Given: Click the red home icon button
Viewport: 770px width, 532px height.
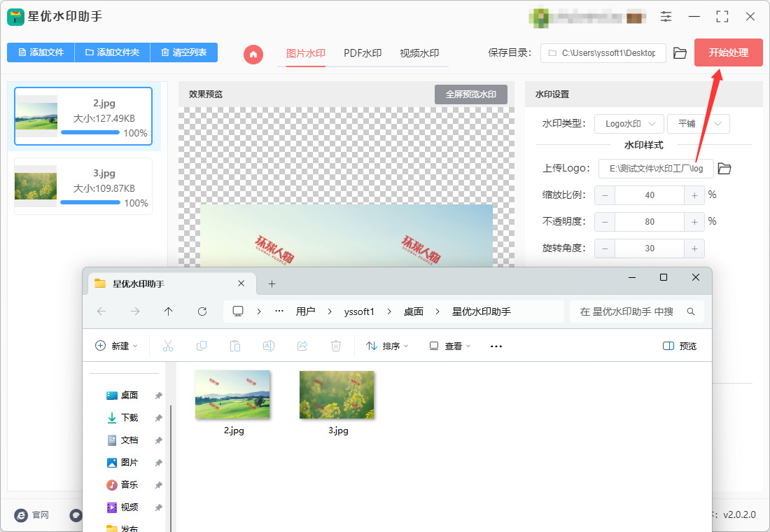Looking at the screenshot, I should (x=253, y=54).
